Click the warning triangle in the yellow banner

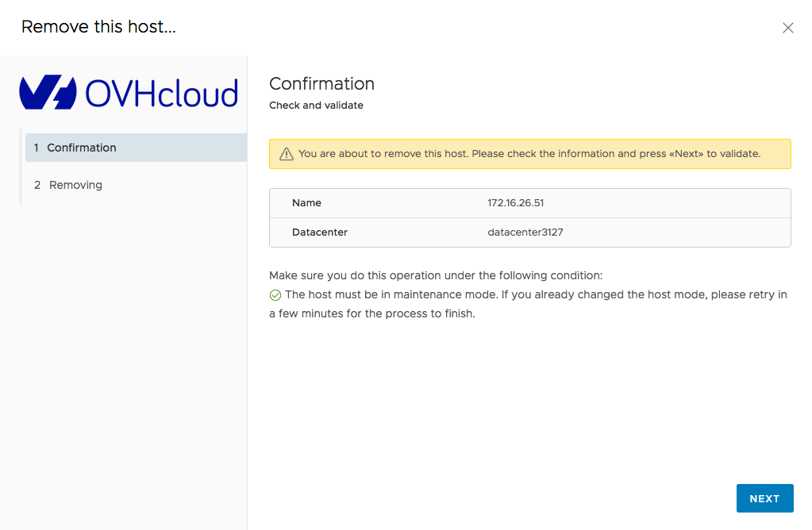[287, 153]
